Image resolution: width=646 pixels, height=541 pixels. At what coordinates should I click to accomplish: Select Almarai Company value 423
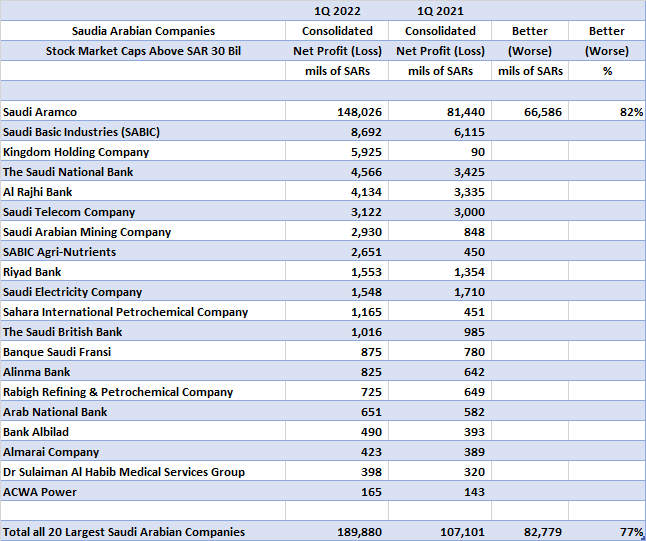coord(337,451)
